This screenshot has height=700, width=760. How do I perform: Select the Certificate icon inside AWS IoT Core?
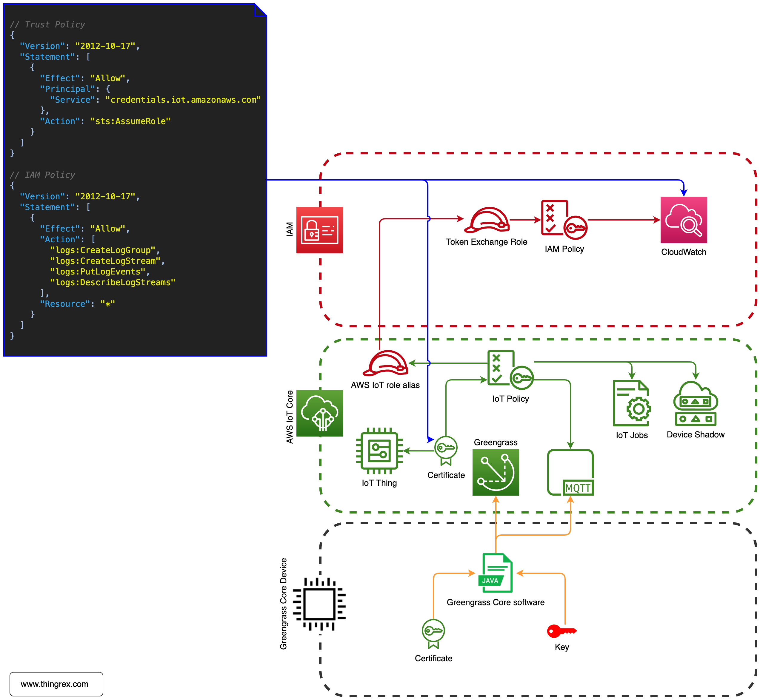(446, 451)
